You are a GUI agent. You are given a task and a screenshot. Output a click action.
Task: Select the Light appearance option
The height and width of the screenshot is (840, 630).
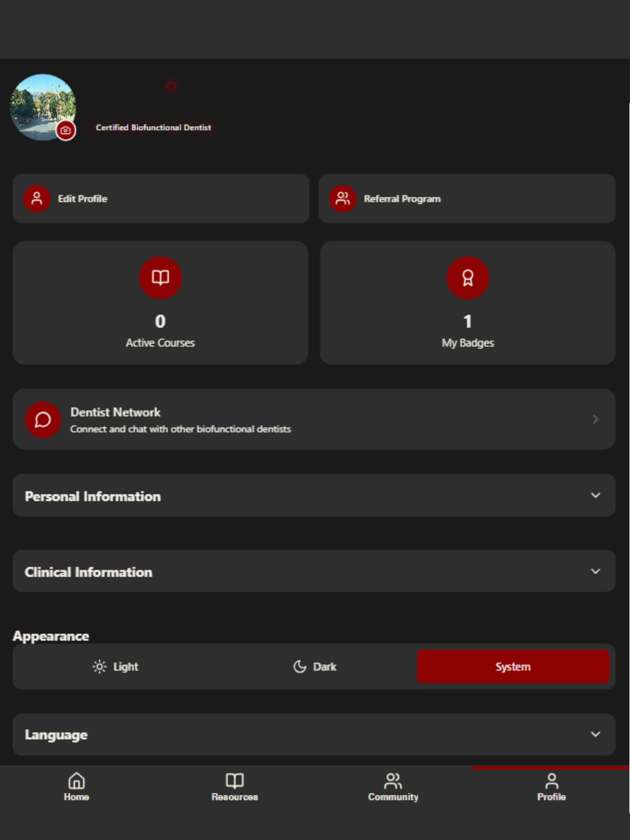pos(115,666)
